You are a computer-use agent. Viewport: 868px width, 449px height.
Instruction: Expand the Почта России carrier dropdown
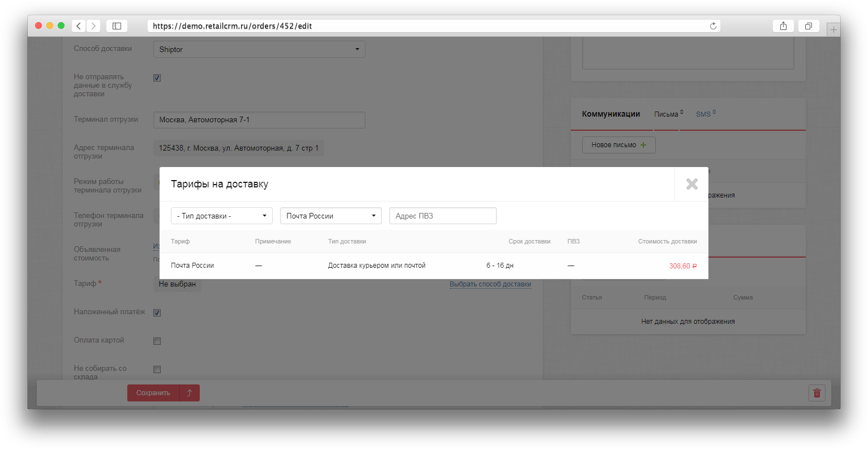coord(330,216)
